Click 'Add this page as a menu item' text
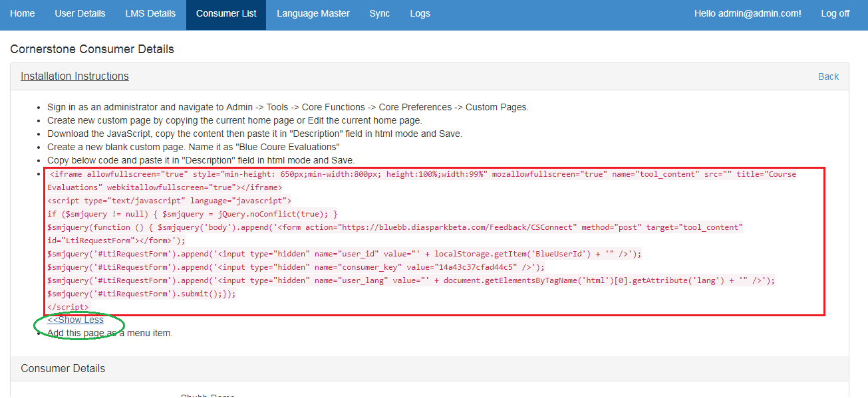The image size is (868, 398). 110,333
